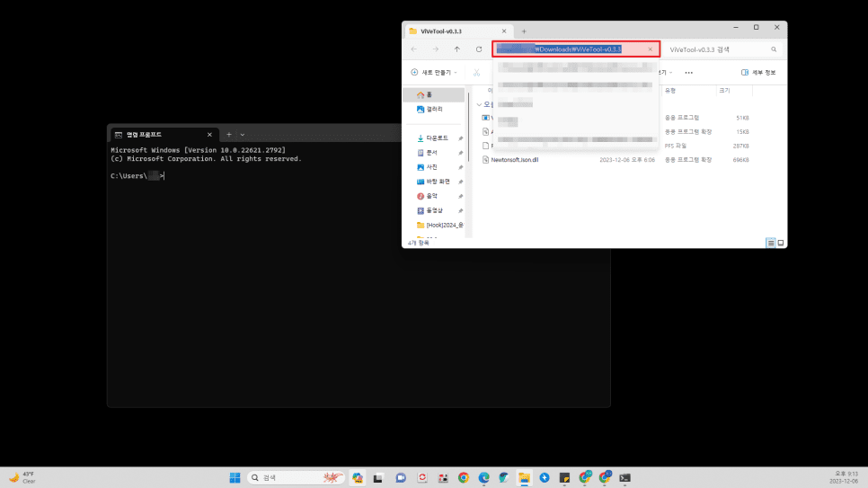Click the pin icon beside 다운로드

(x=460, y=138)
